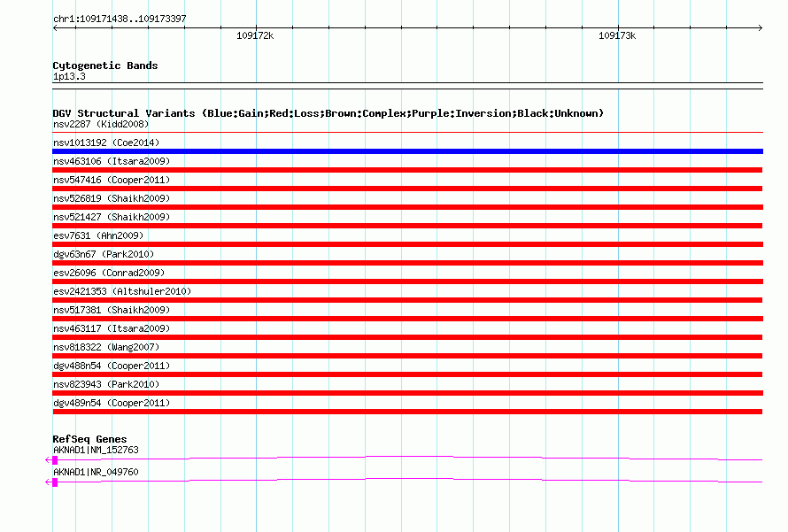Select the blue gain bar for nsv1013192

point(407,151)
